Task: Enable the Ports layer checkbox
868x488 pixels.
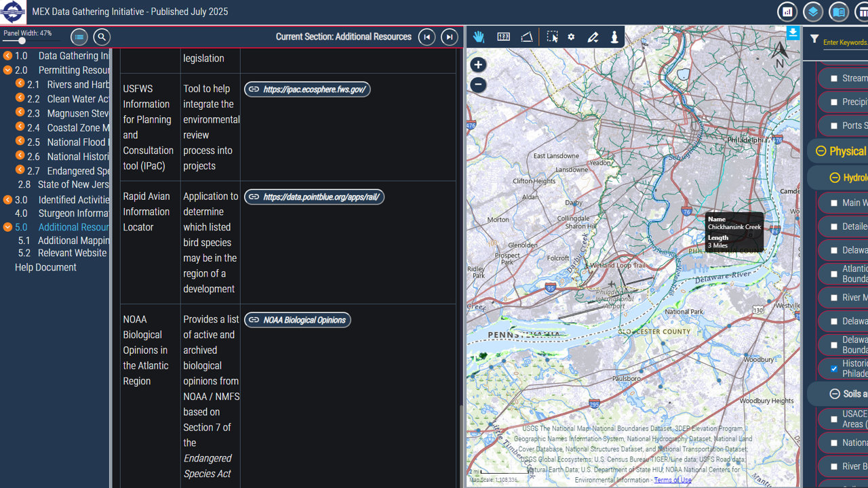Action: (x=834, y=125)
